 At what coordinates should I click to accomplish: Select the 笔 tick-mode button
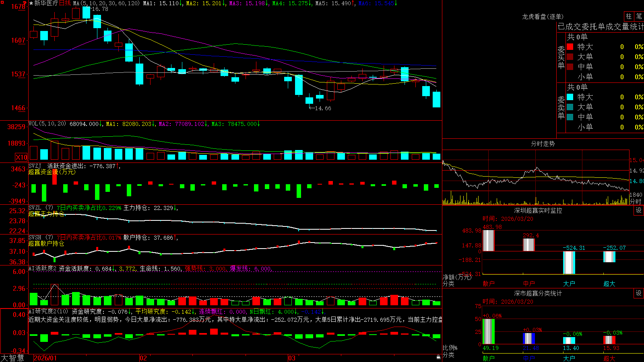coord(639,16)
